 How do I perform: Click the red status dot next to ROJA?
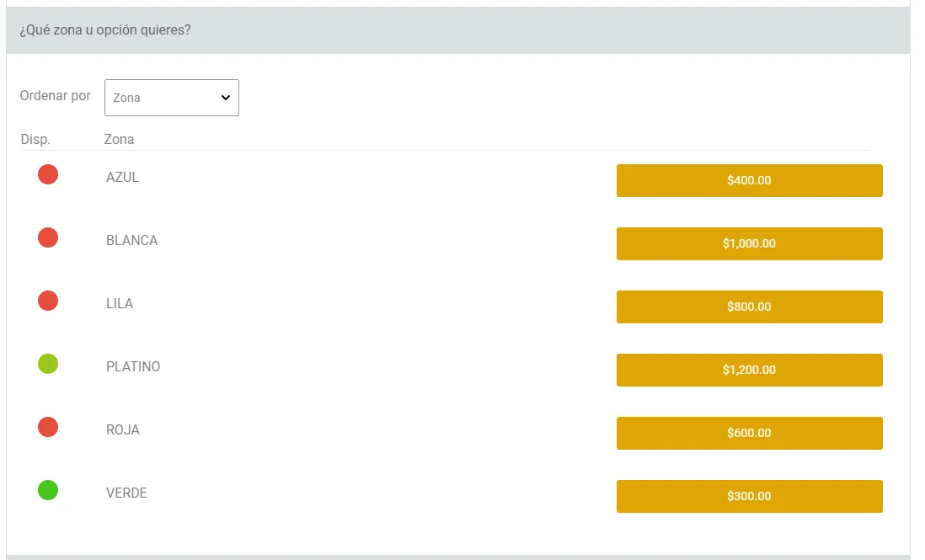48,427
